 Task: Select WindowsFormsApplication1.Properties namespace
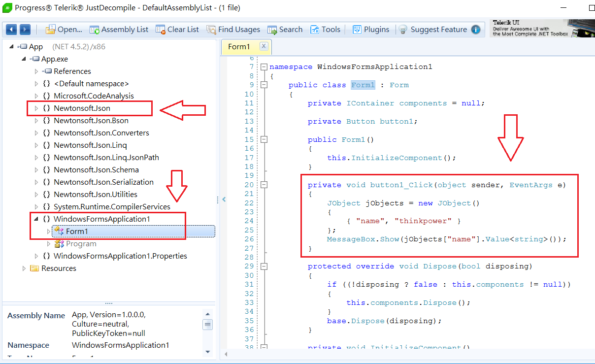[120, 256]
